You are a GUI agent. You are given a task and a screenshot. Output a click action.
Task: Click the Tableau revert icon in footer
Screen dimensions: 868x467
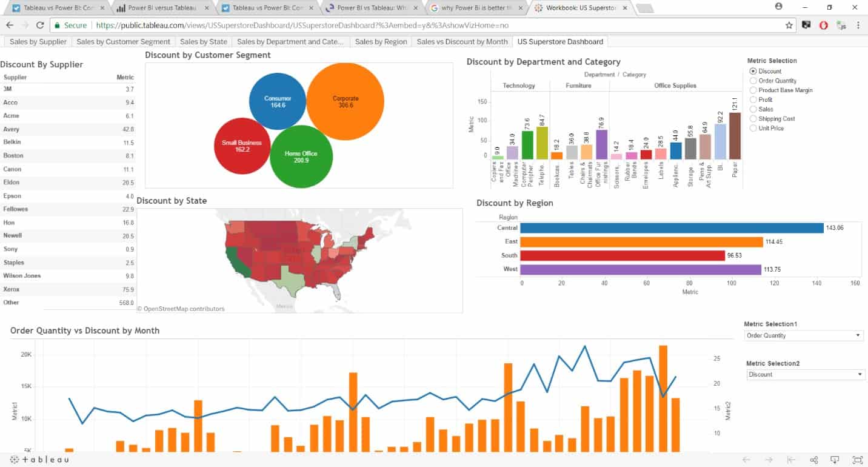point(791,460)
